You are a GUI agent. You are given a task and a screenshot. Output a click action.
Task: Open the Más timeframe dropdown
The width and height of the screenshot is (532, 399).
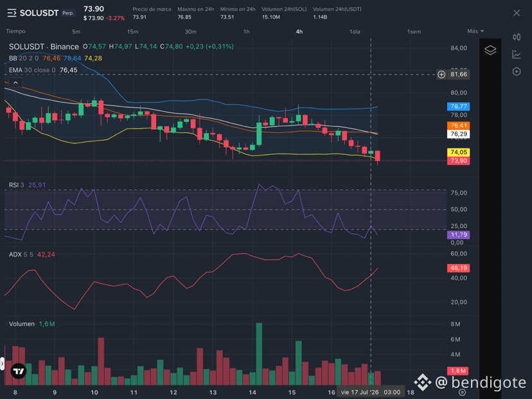pyautogui.click(x=475, y=31)
